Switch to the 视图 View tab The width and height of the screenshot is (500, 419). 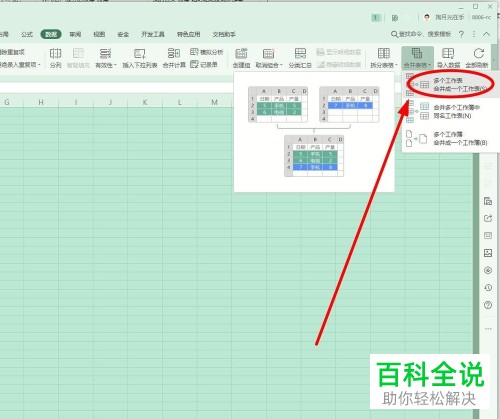tap(99, 34)
